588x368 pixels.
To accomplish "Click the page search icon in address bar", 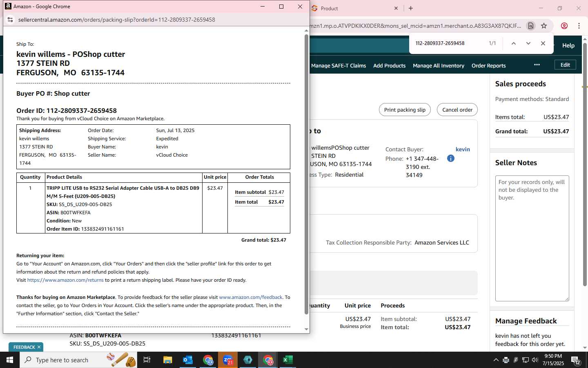I will [x=530, y=26].
